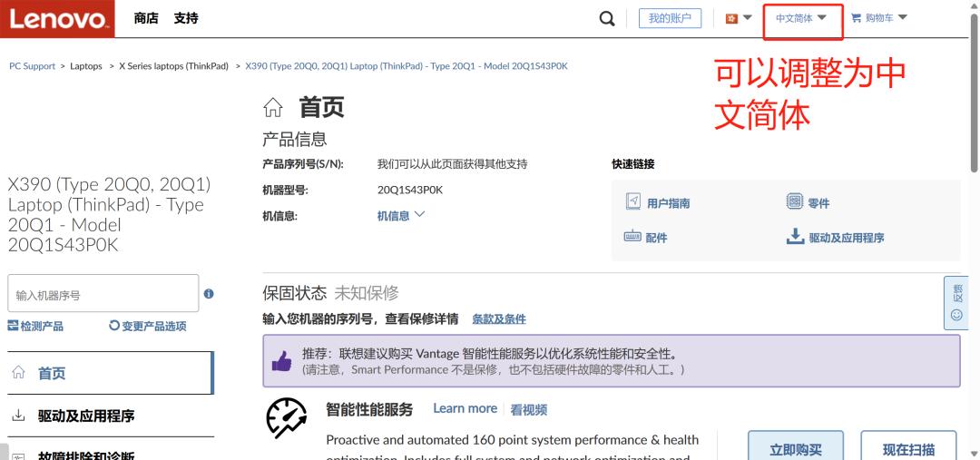Click the feedback smiley icon tab
This screenshot has width=980, height=460.
(956, 315)
